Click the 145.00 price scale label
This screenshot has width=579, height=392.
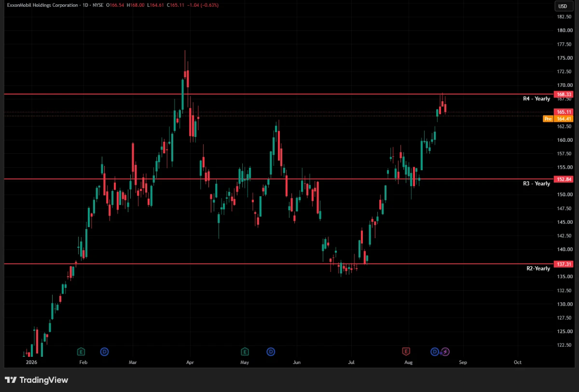(564, 222)
